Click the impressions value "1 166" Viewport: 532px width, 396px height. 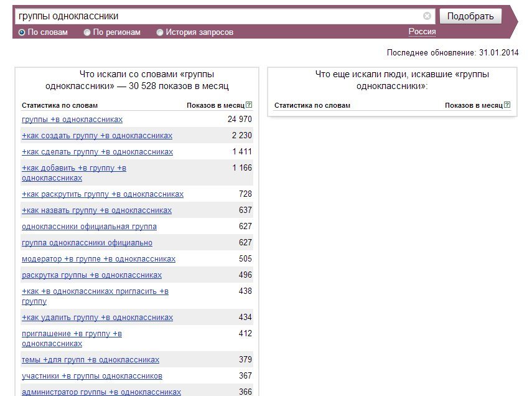[242, 167]
